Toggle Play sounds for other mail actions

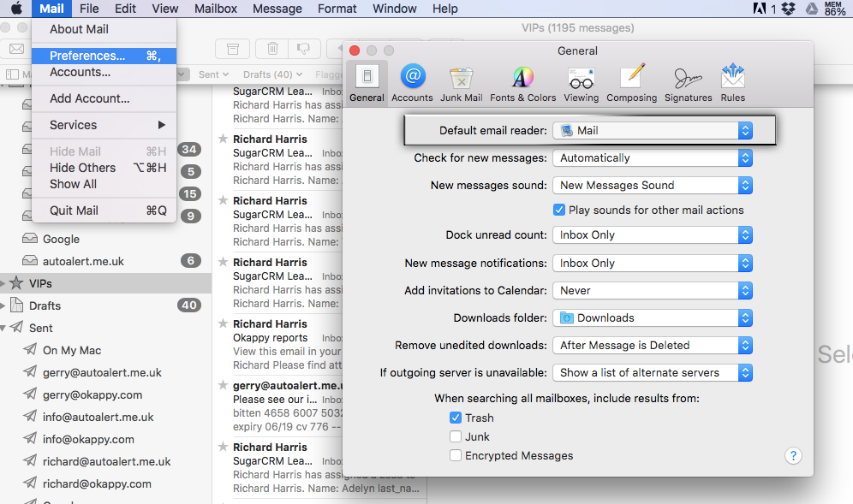[x=559, y=210]
